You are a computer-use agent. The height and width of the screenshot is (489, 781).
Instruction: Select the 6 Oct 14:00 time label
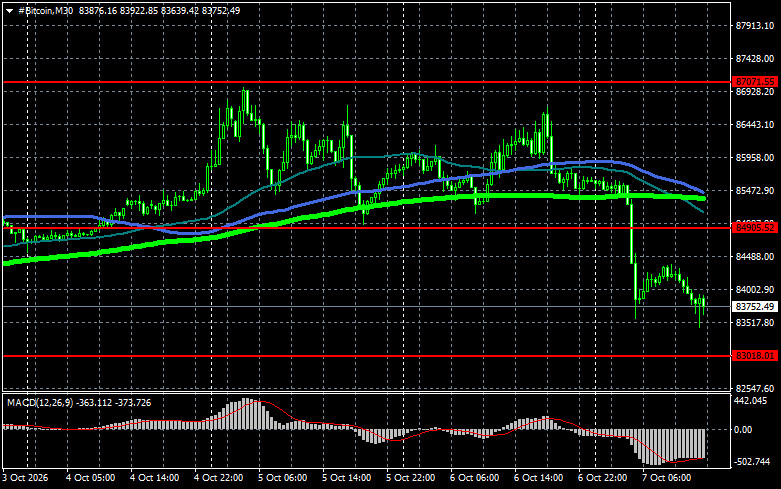click(x=538, y=478)
